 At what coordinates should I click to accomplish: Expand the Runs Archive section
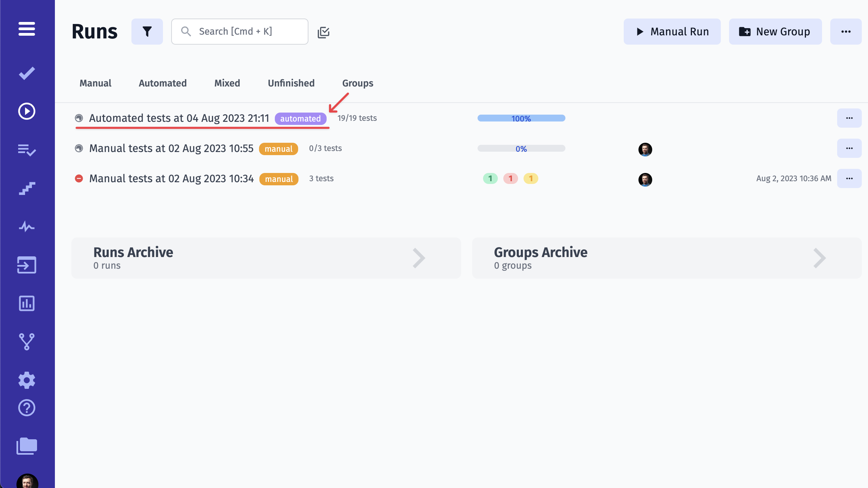266,258
